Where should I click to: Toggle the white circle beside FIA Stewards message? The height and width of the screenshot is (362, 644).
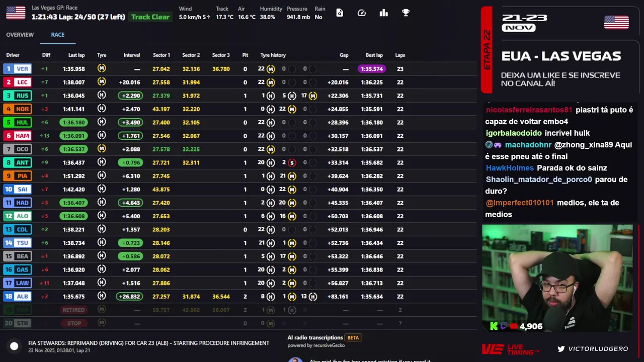point(14,346)
